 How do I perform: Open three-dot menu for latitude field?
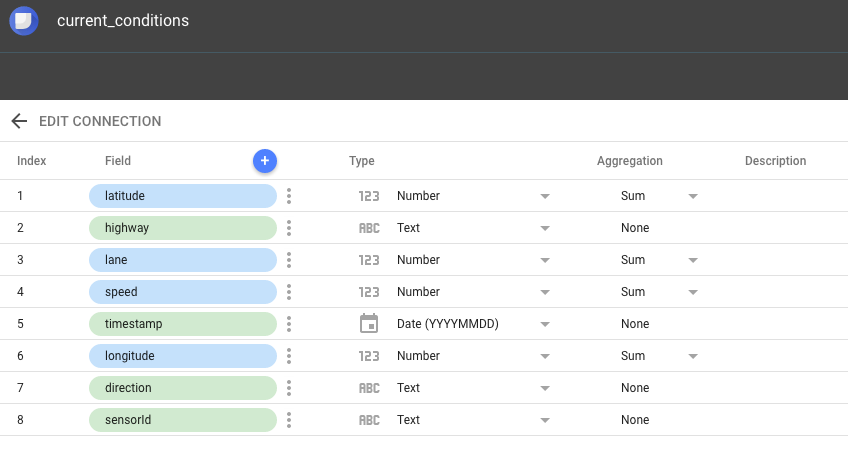point(289,196)
